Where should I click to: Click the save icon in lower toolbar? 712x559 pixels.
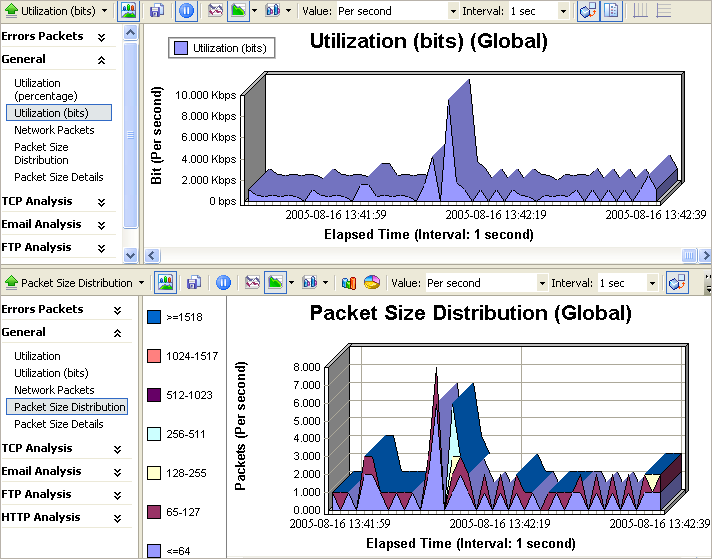point(194,283)
